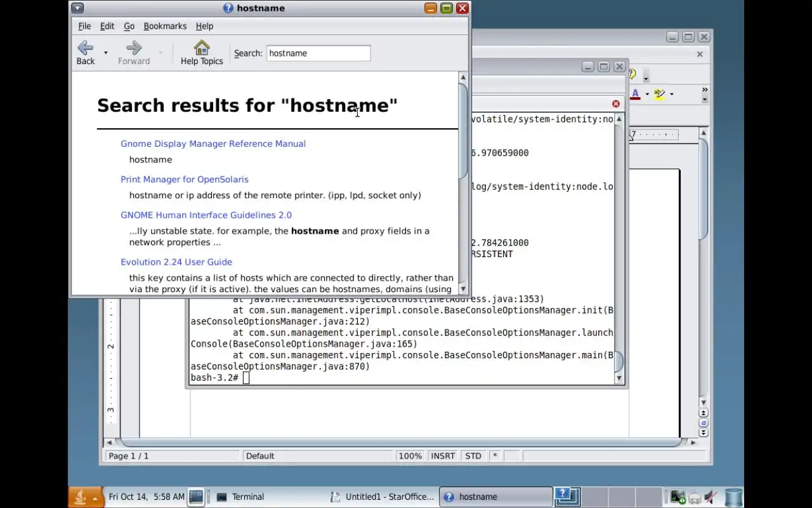Click the Fri Oct 14 clock
Image resolution: width=812 pixels, height=508 pixels.
(x=147, y=497)
